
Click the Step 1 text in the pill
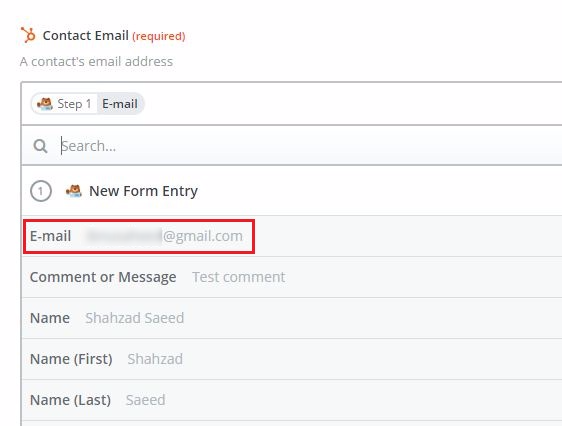point(74,104)
